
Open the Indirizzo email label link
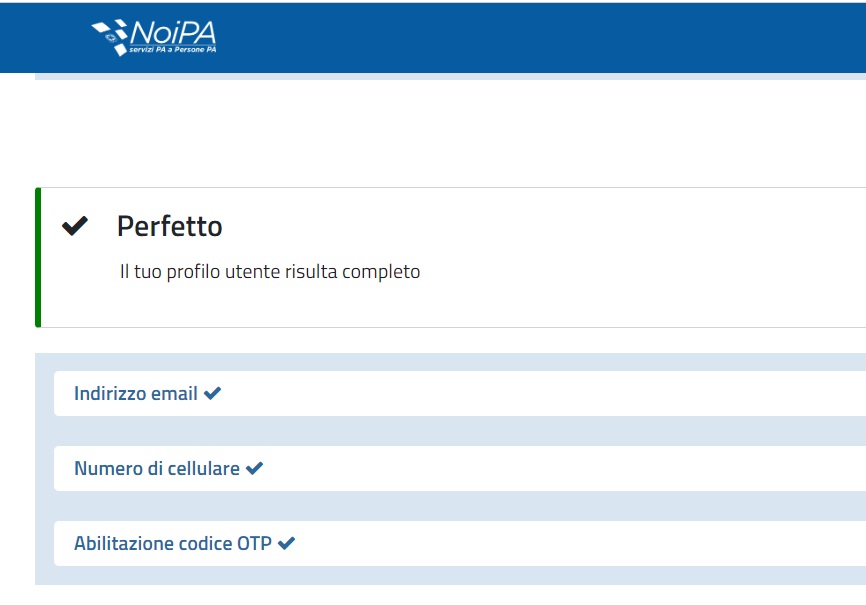click(x=135, y=394)
